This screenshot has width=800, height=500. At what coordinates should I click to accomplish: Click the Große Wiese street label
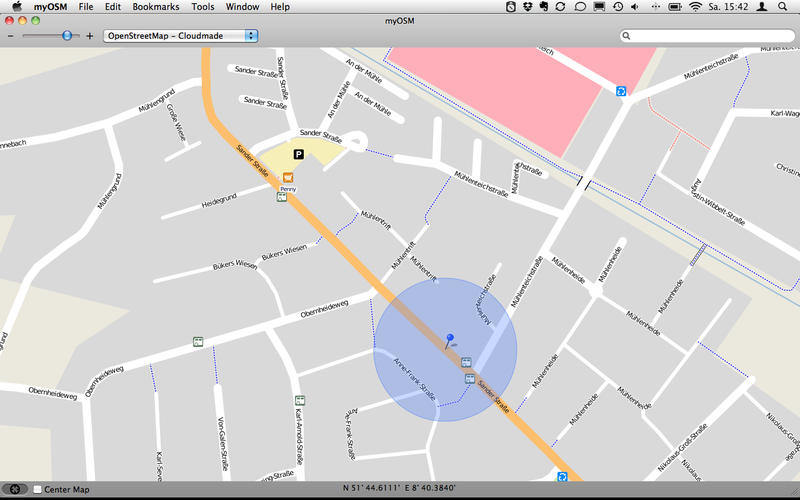click(x=176, y=123)
